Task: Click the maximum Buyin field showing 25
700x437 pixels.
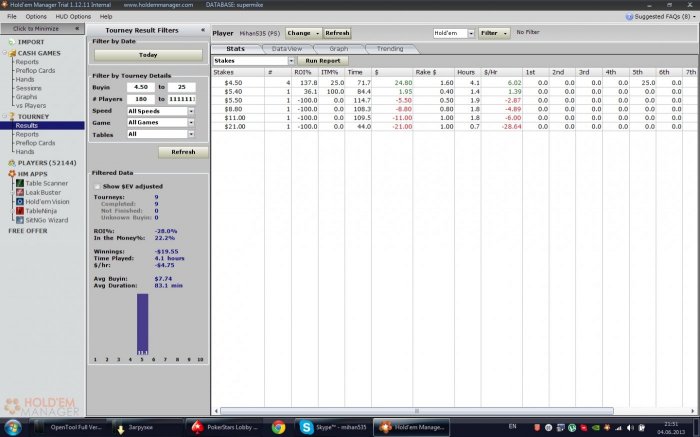Action: (x=182, y=87)
